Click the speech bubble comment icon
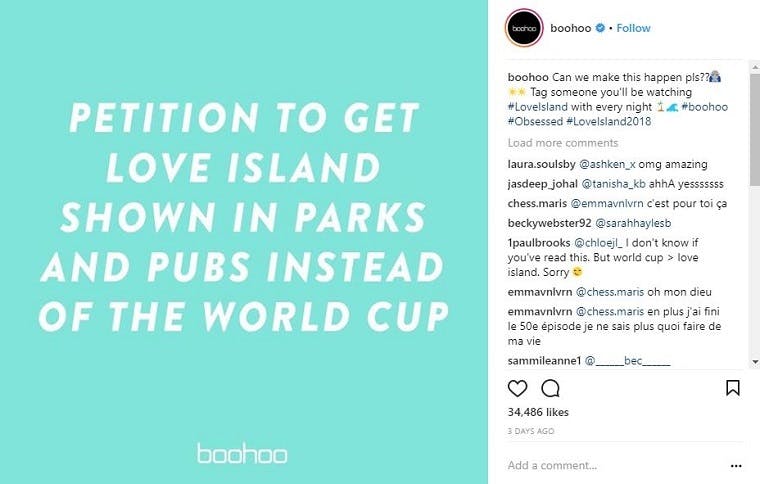The height and width of the screenshot is (484, 760). point(550,388)
